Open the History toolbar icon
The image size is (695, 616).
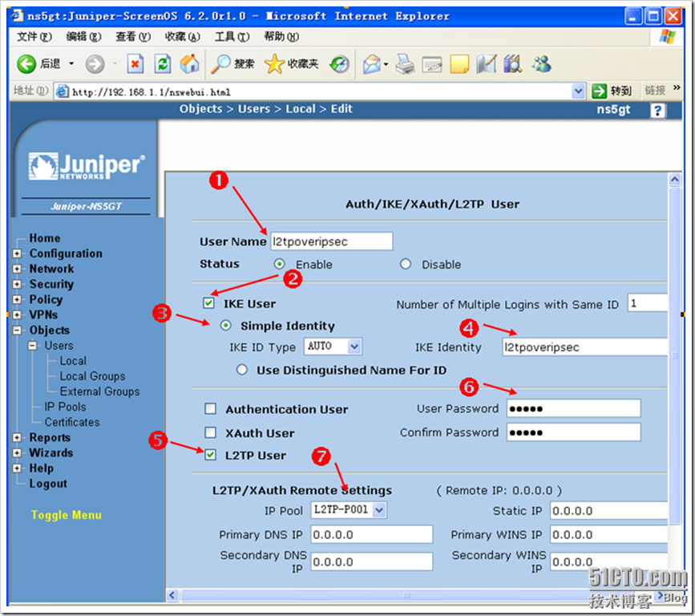click(340, 64)
